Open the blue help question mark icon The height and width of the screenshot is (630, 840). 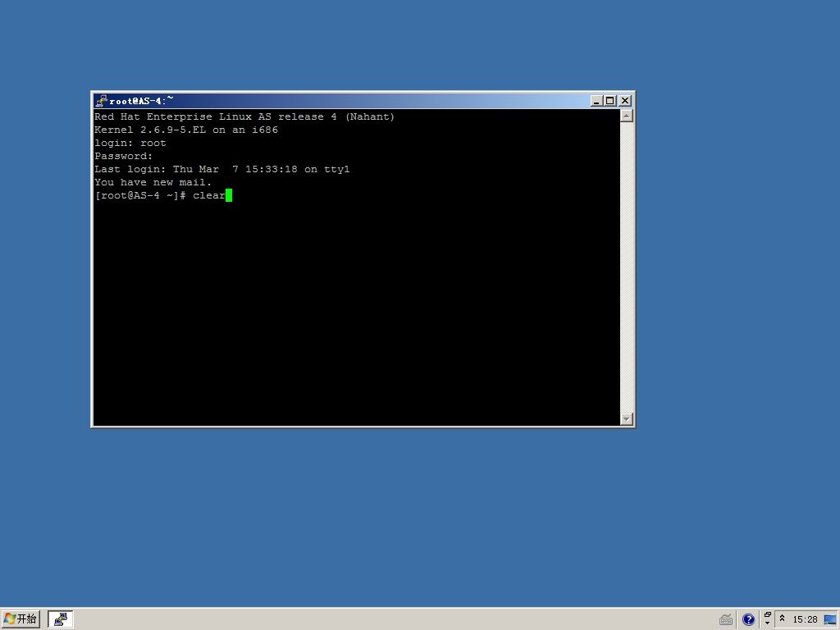point(748,620)
